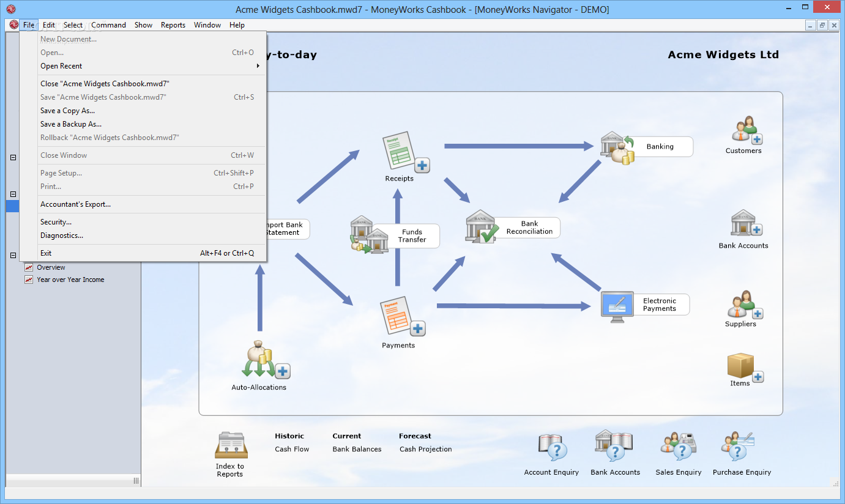
Task: Open the Cash Flow historic report link
Action: pos(292,449)
